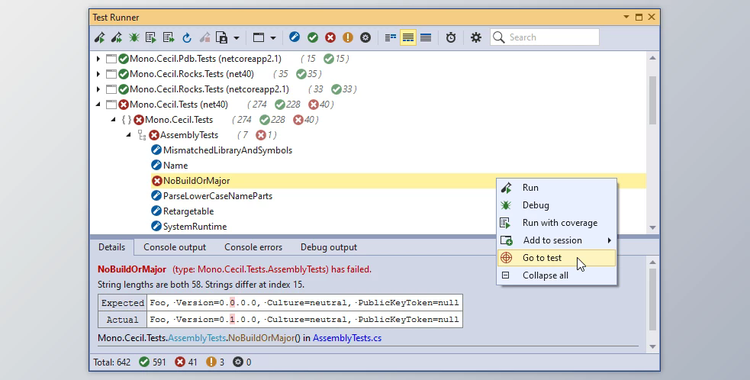Click red failed icon in status bar

[180, 362]
